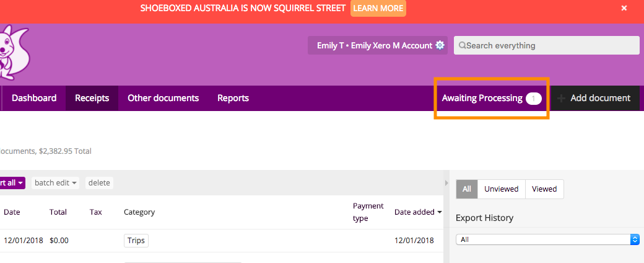This screenshot has height=263, width=644.
Task: Click the LEARN MORE banner button
Action: (x=378, y=8)
